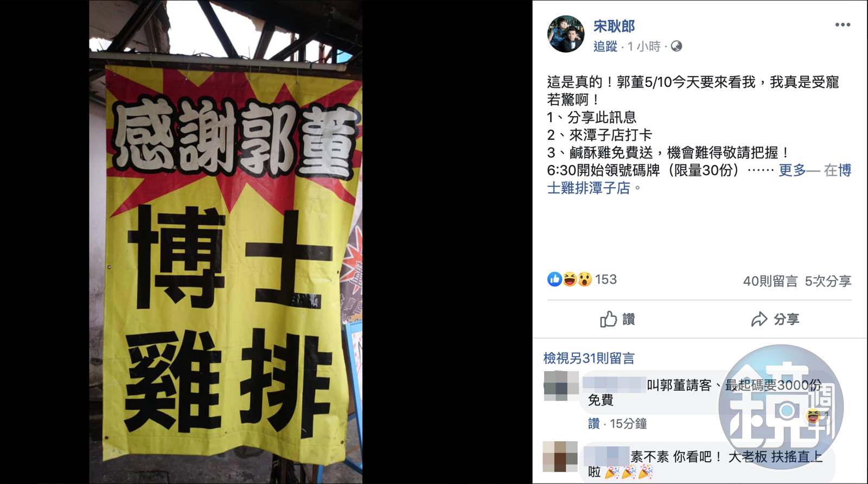Open the 40則留言 comments count
The image size is (868, 484).
(770, 281)
